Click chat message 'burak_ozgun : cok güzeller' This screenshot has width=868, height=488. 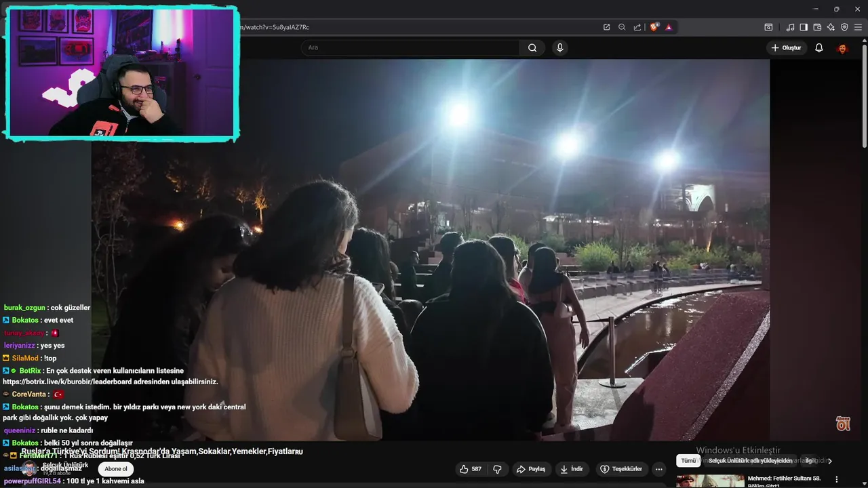click(x=47, y=307)
